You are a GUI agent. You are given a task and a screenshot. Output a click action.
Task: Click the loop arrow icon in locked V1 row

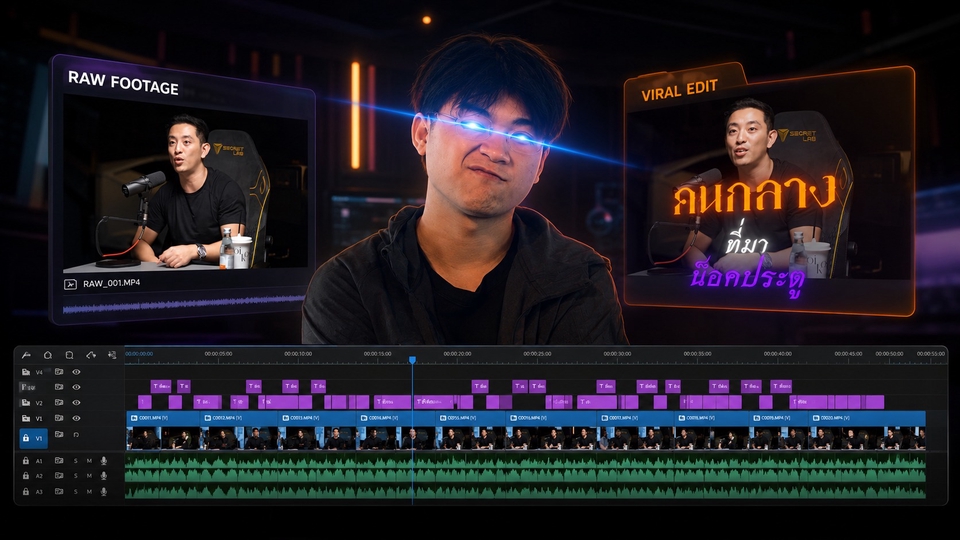pos(77,435)
